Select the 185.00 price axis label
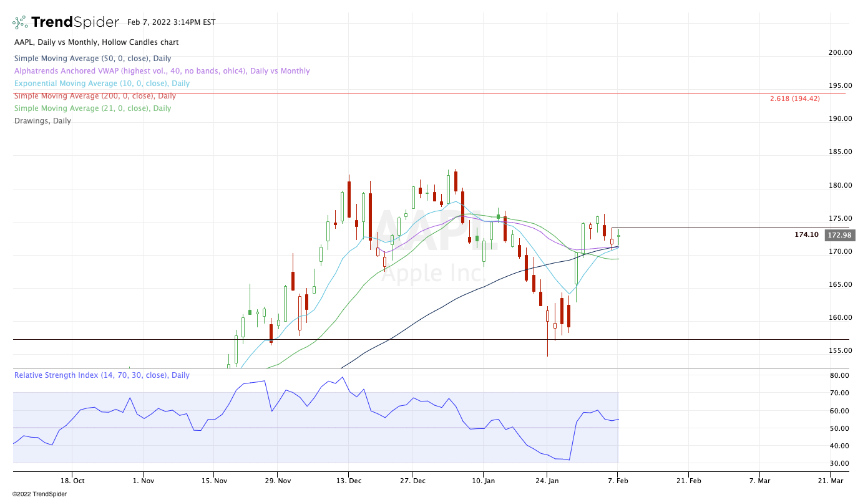Image resolution: width=868 pixels, height=500 pixels. pyautogui.click(x=840, y=151)
